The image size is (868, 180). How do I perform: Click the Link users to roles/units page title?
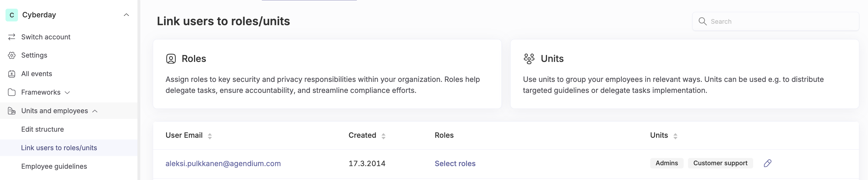pos(224,21)
